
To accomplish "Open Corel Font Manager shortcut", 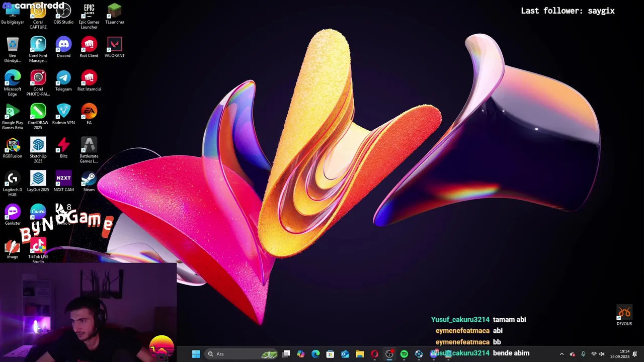I will coord(38,49).
